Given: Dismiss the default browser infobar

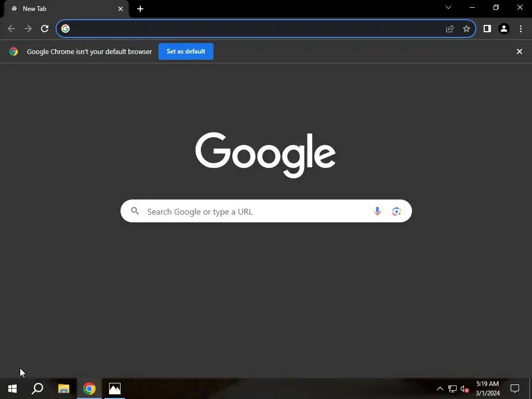Looking at the screenshot, I should [x=520, y=51].
